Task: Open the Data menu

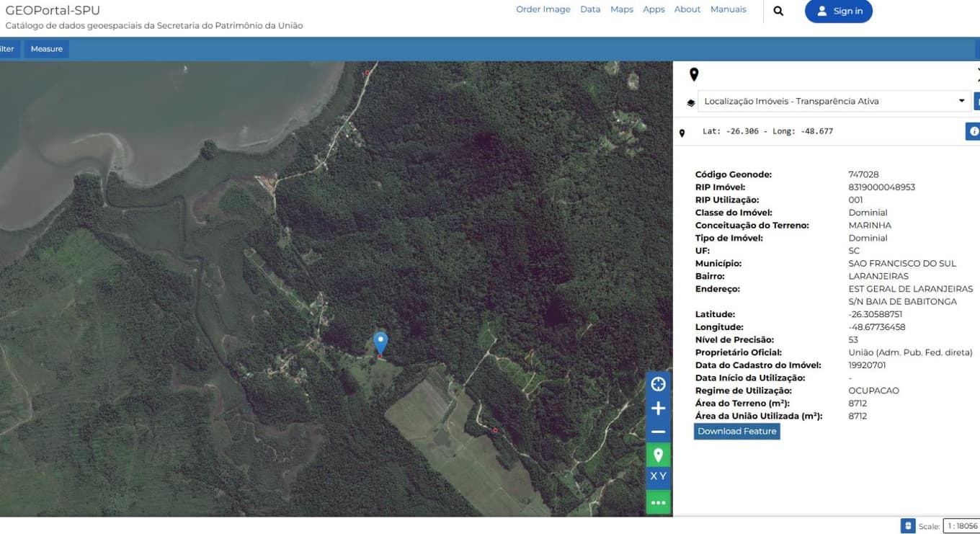Action: tap(590, 9)
